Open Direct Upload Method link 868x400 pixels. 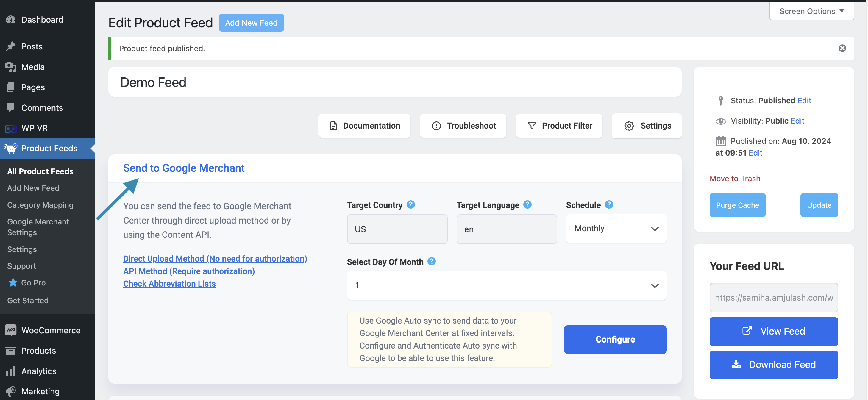pyautogui.click(x=215, y=258)
